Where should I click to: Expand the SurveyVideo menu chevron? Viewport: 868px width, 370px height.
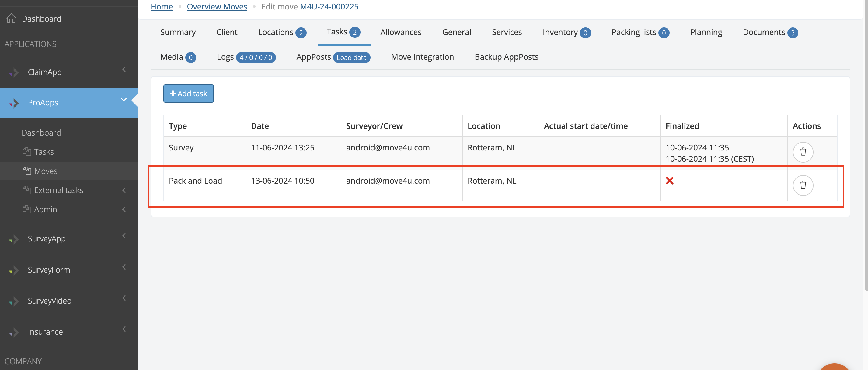pyautogui.click(x=124, y=298)
